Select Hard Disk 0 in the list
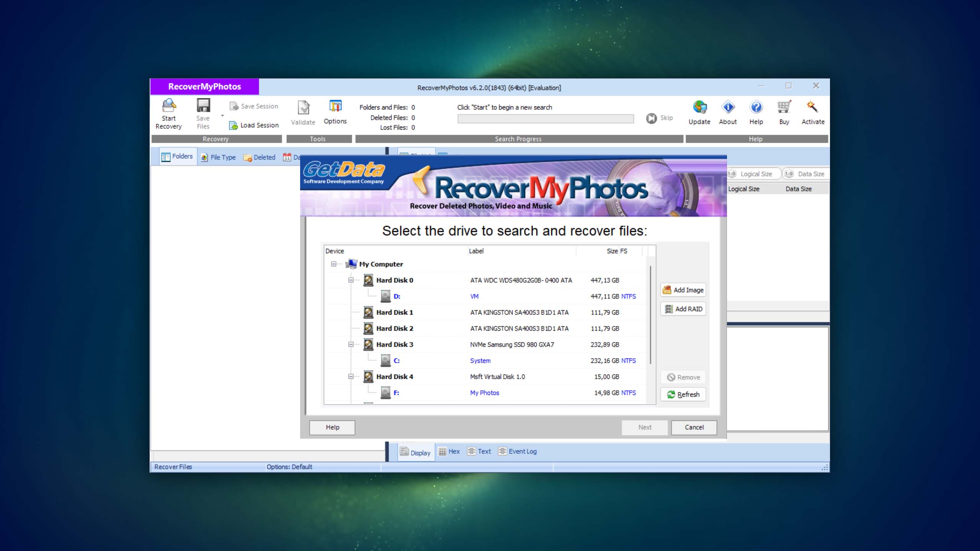 click(x=485, y=280)
